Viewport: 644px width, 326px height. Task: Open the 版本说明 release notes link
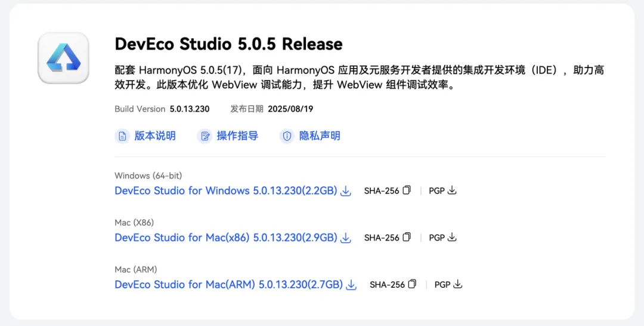click(155, 136)
